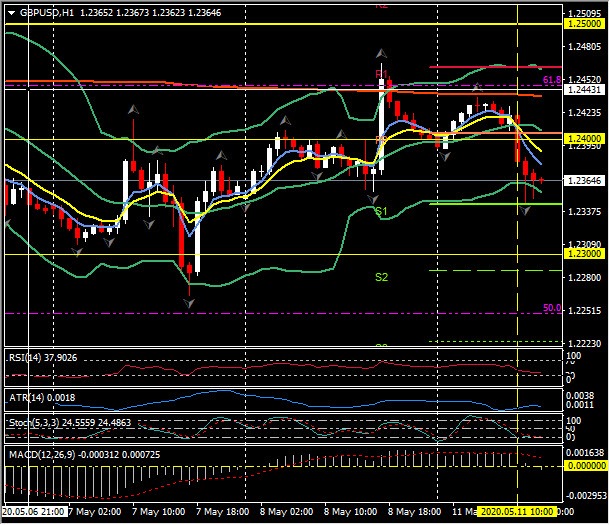Select the ATR(14) indicator label
610x525 pixels.
[38, 397]
